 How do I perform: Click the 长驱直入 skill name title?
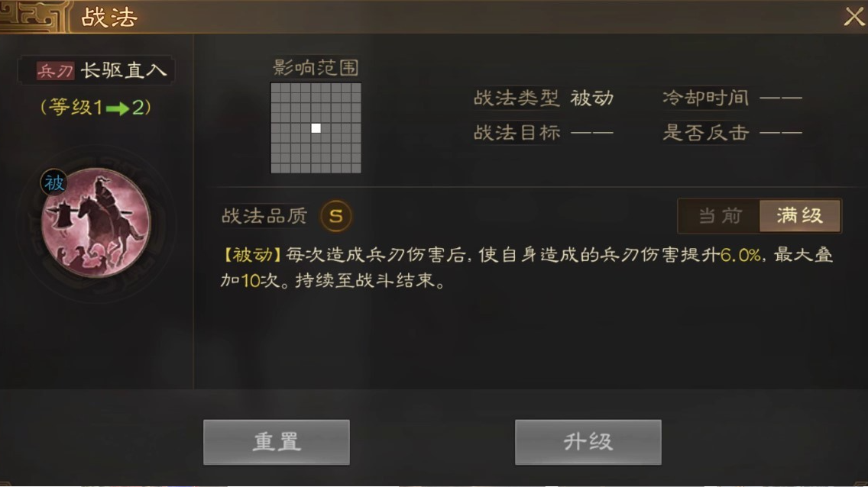124,71
